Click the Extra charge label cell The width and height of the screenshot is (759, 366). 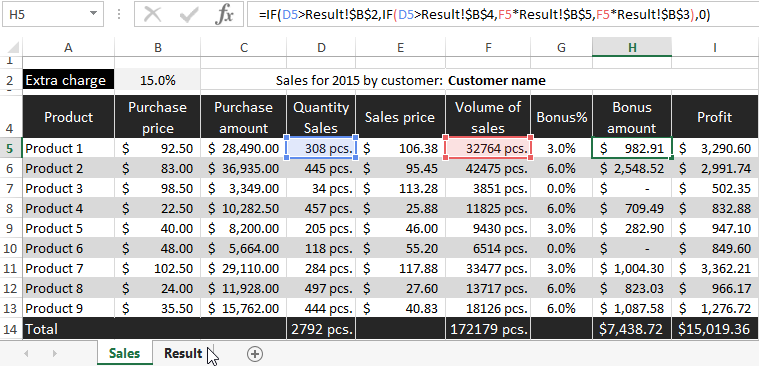(68, 80)
